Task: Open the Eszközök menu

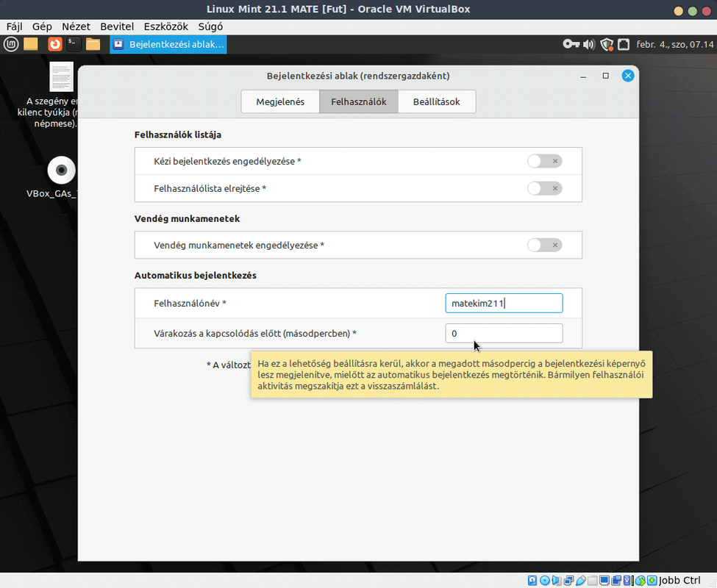Action: click(x=166, y=26)
